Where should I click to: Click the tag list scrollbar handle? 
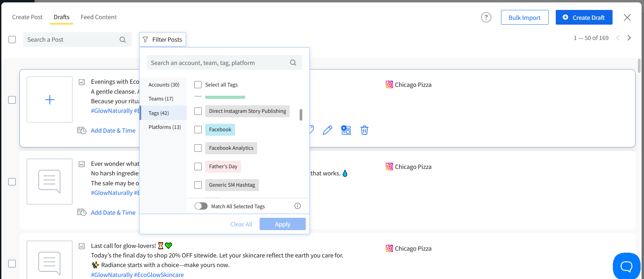tap(301, 115)
